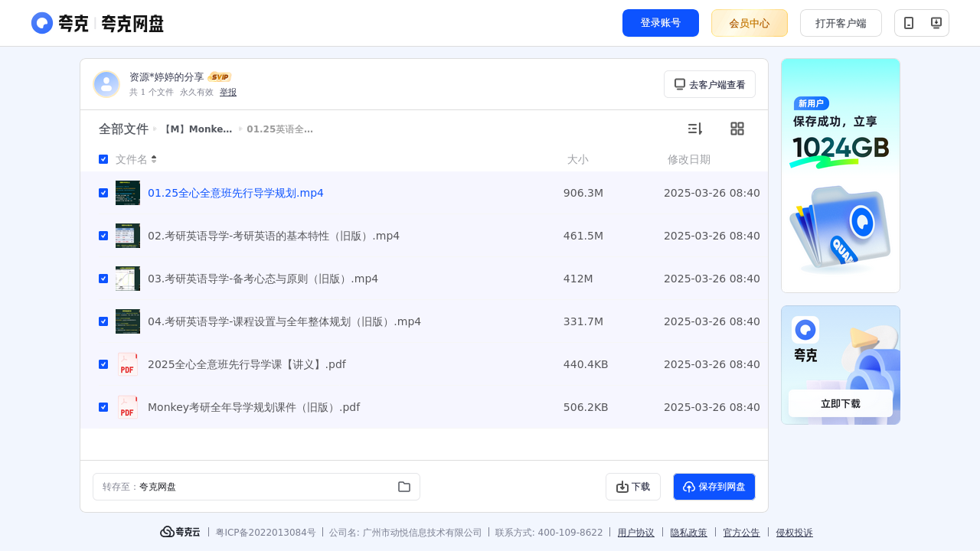Viewport: 980px width, 551px height.
Task: Click 保存到网盘 button
Action: point(714,487)
